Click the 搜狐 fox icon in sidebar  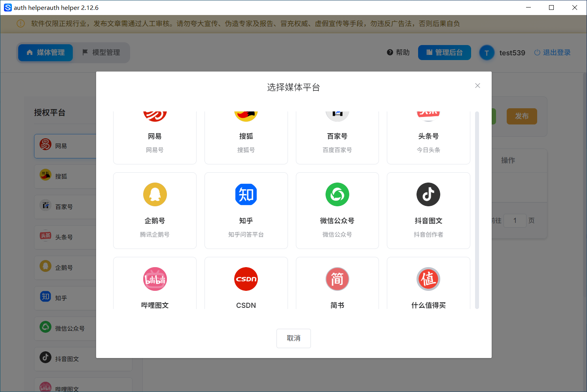coord(45,175)
